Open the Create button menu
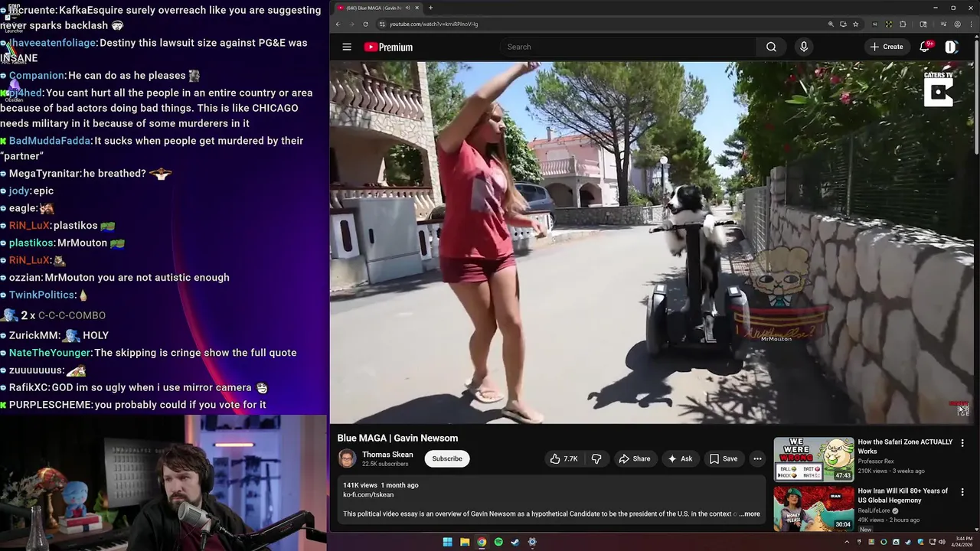 887,47
